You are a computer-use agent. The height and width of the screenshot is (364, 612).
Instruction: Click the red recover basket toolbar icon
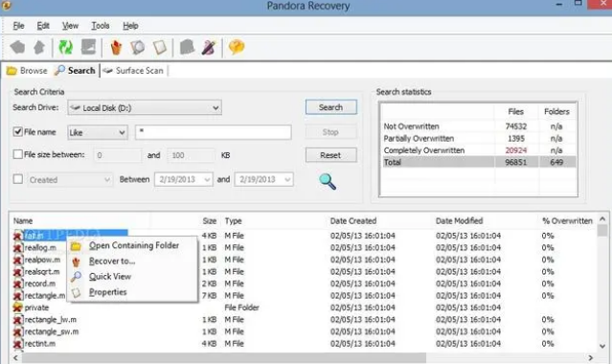(116, 48)
